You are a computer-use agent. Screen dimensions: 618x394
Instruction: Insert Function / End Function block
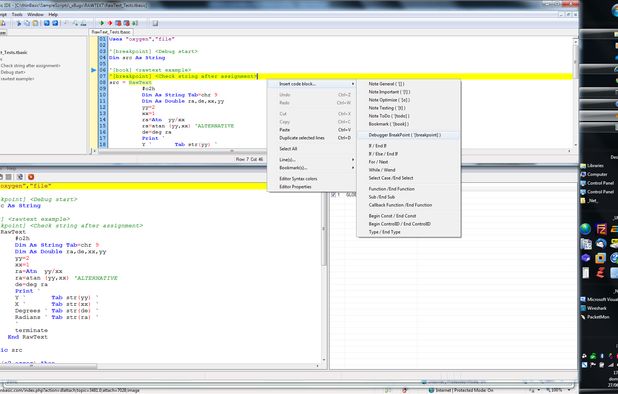coord(409,189)
